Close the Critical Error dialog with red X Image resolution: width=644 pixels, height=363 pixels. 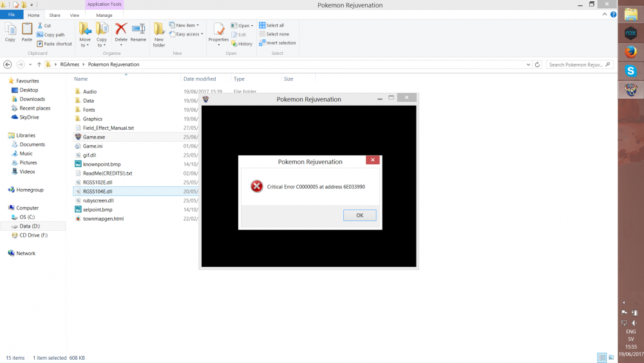(372, 160)
